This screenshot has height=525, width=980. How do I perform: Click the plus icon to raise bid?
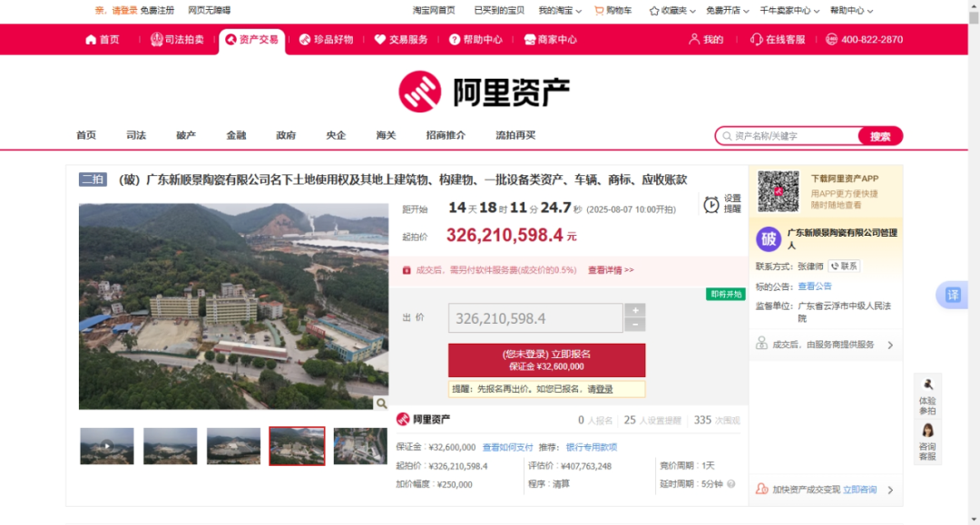tap(635, 310)
